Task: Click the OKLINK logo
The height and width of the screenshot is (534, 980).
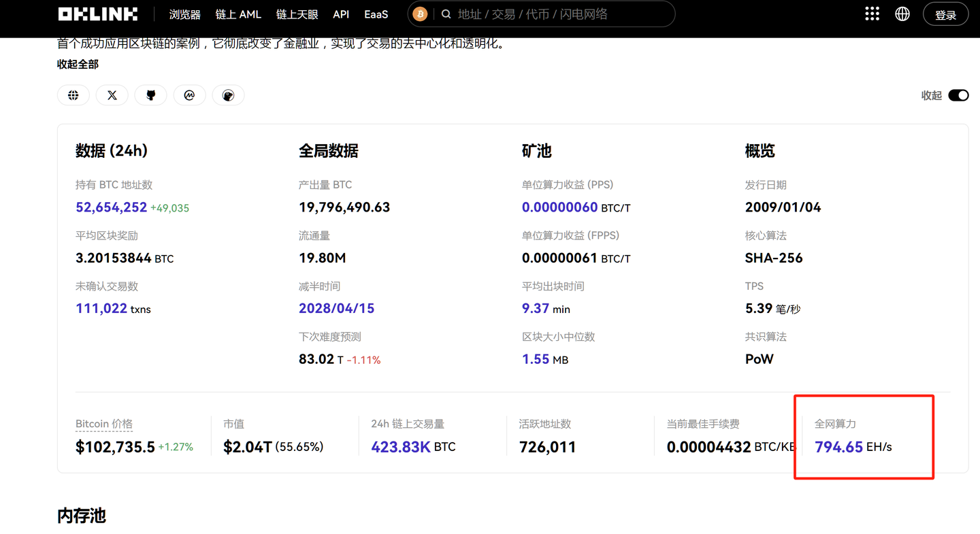Action: point(97,13)
